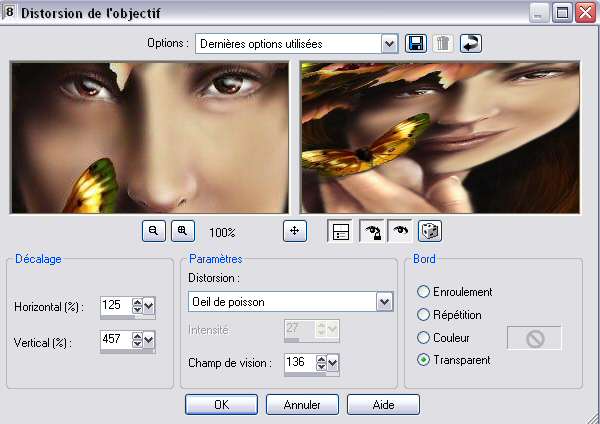Click the zoom out magnifier icon
The width and height of the screenshot is (600, 424).
click(153, 231)
